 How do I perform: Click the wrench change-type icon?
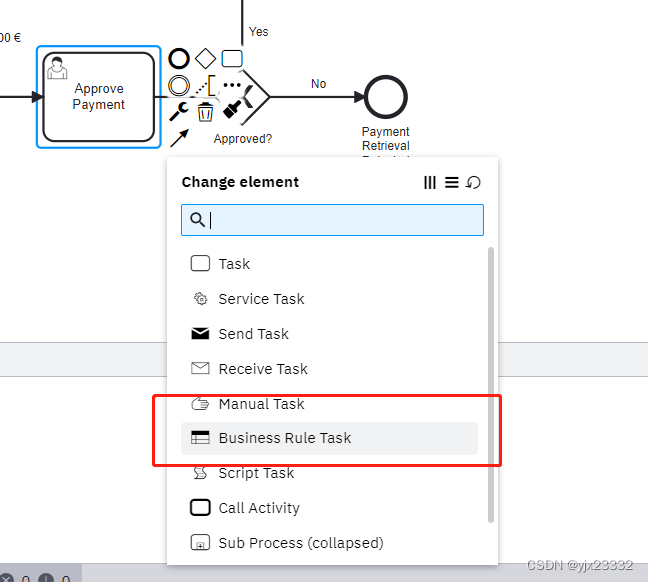click(x=180, y=112)
